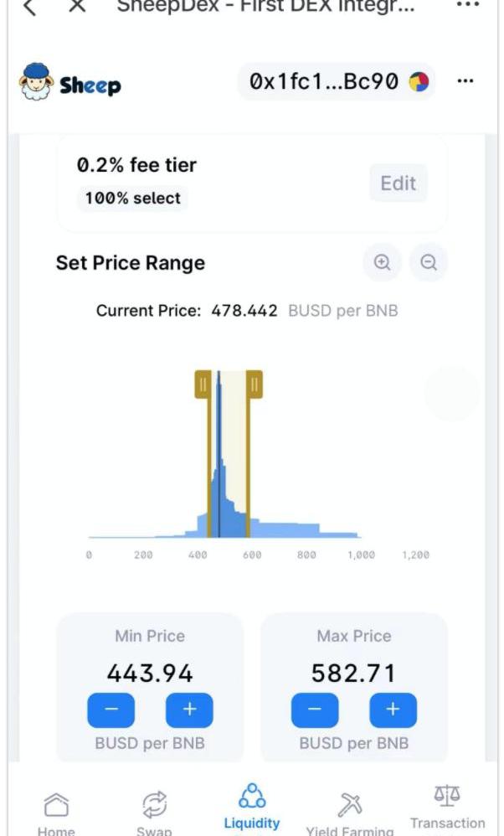504x836 pixels.
Task: Zoom in the price range chart
Action: pos(383,263)
